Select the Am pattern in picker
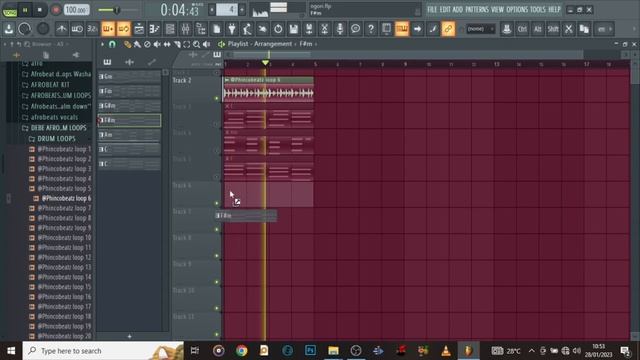Viewport: 640px width, 360px height. pos(129,135)
